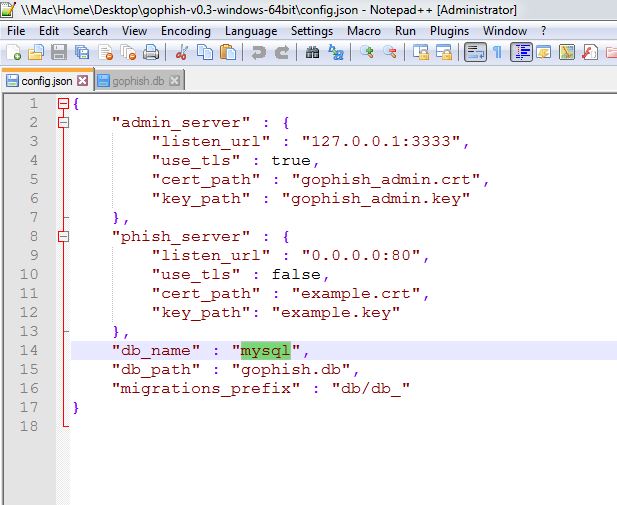Zoom in with magnifier plus icon
Image resolution: width=617 pixels, height=505 pixels.
coord(366,52)
